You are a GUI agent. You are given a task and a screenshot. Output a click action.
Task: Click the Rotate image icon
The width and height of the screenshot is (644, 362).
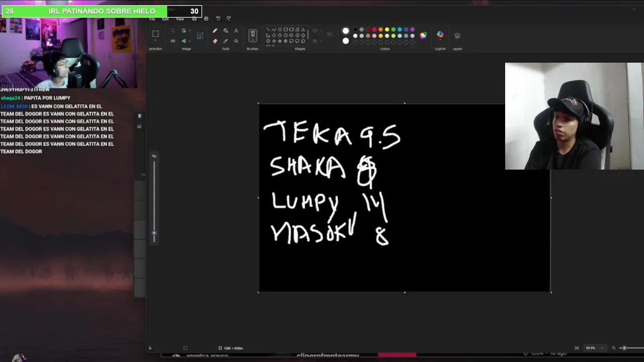(184, 31)
